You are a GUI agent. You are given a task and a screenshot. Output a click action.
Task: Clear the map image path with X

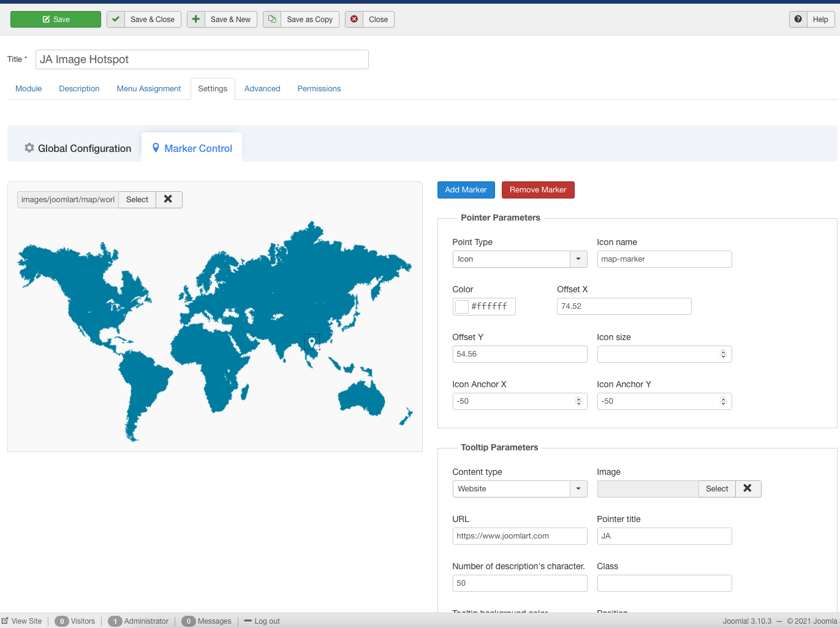point(168,200)
